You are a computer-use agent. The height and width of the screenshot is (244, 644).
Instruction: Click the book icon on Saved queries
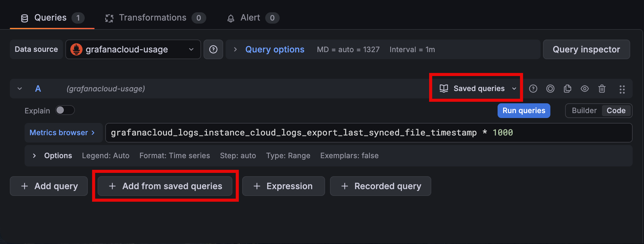[444, 89]
